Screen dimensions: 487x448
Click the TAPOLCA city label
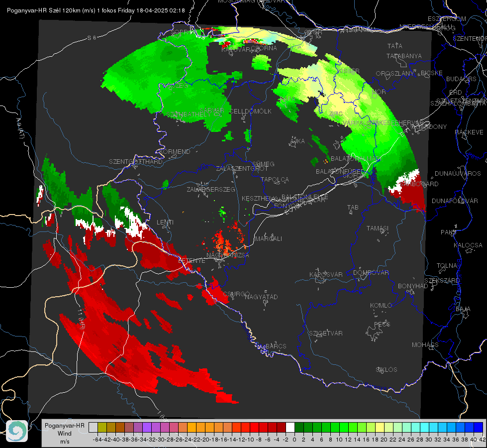pos(275,180)
